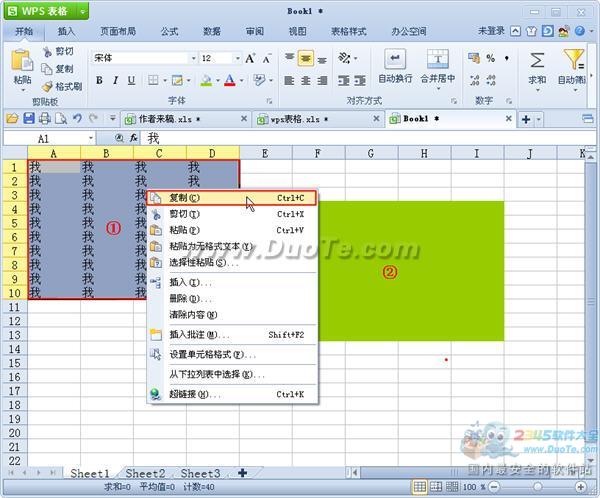The height and width of the screenshot is (498, 600).
Task: Click the AutoFilter funnel icon
Action: pos(573,59)
